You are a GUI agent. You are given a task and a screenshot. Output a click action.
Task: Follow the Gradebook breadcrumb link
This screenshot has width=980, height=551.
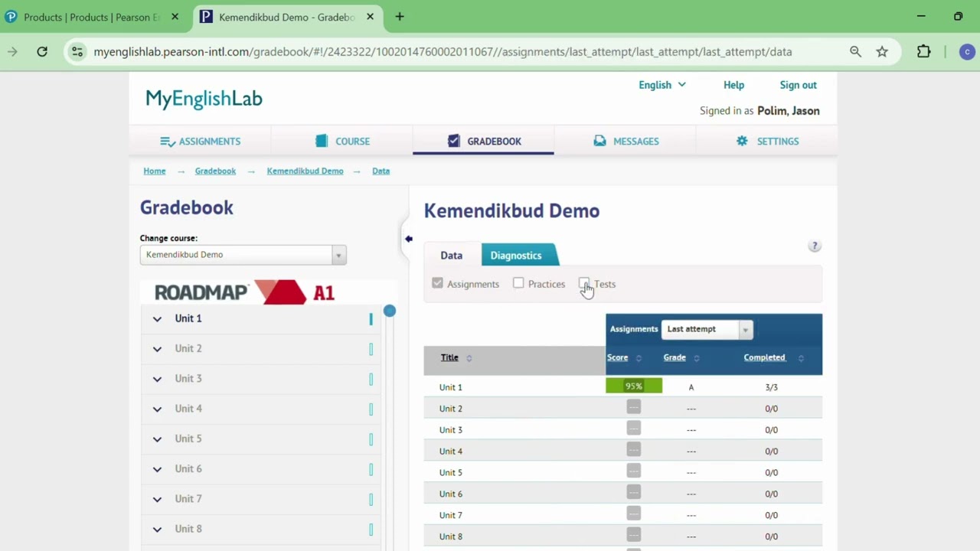coord(215,171)
